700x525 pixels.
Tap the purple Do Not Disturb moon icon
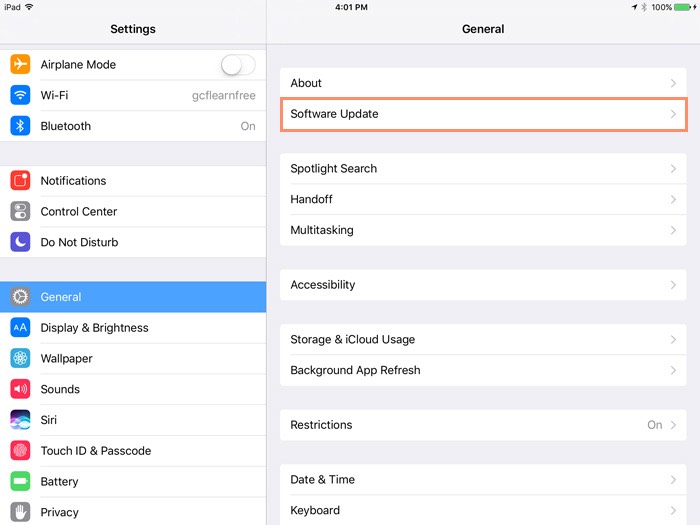click(x=20, y=242)
